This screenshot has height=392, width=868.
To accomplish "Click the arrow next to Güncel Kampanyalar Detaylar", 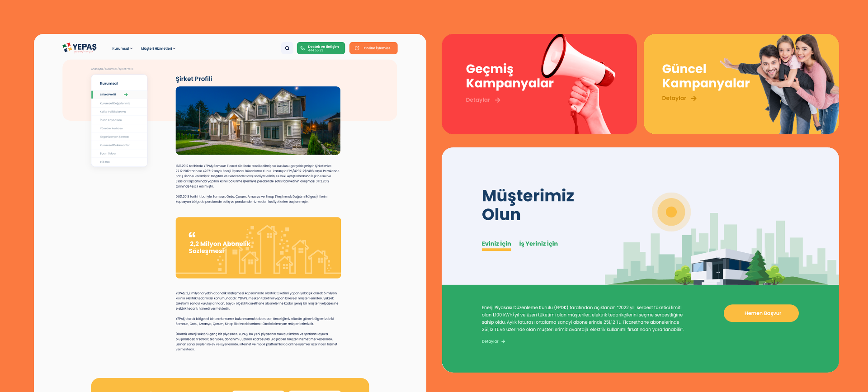I will pyautogui.click(x=694, y=98).
